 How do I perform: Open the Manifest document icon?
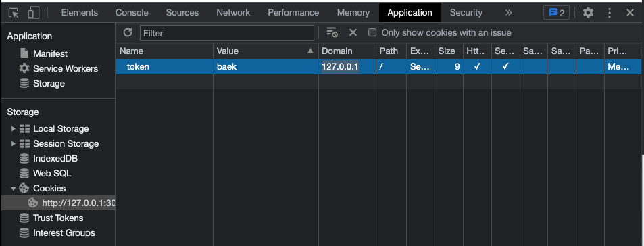click(24, 53)
